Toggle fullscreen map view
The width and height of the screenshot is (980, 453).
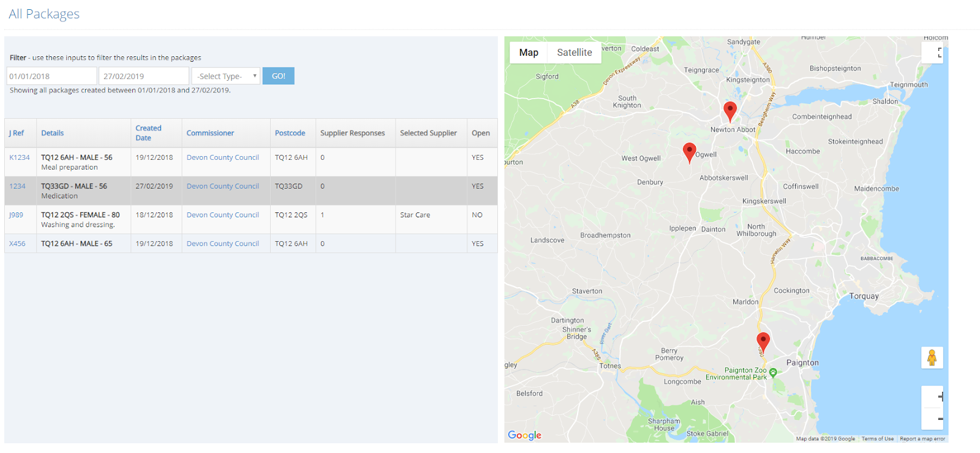[932, 53]
